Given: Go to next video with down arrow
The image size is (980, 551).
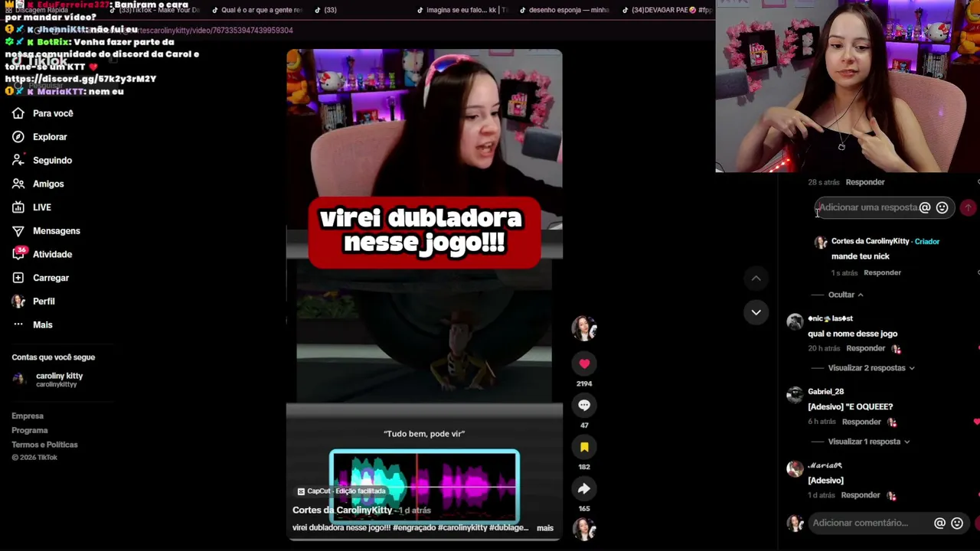Looking at the screenshot, I should click(x=756, y=312).
